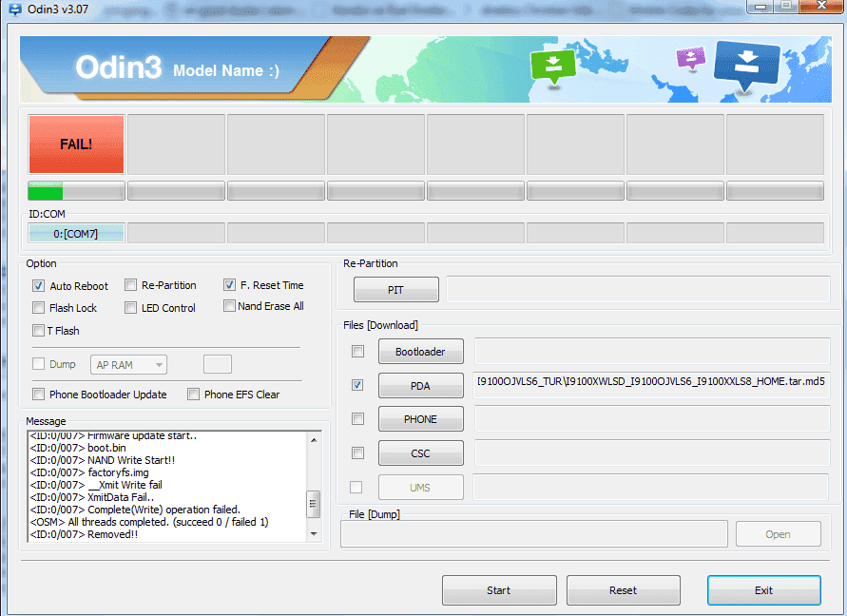Screen dimensions: 847x616
Task: Click the purple download icon in banner
Action: [x=690, y=58]
